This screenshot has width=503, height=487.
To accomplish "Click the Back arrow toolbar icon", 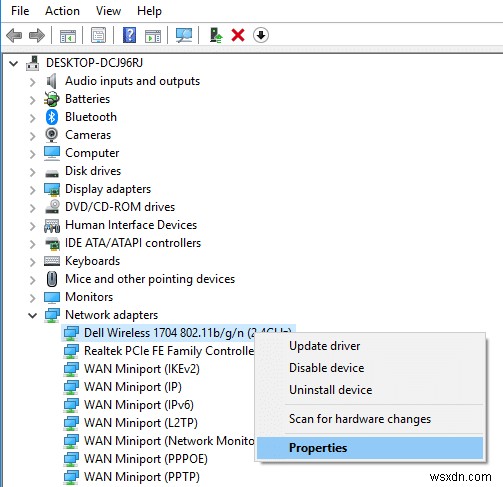I will [x=14, y=35].
